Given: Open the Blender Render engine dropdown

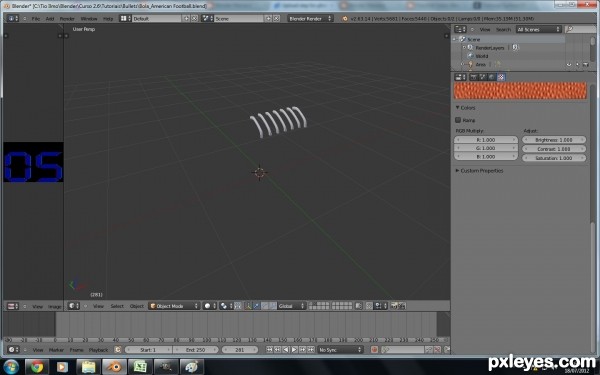Looking at the screenshot, I should coord(310,18).
